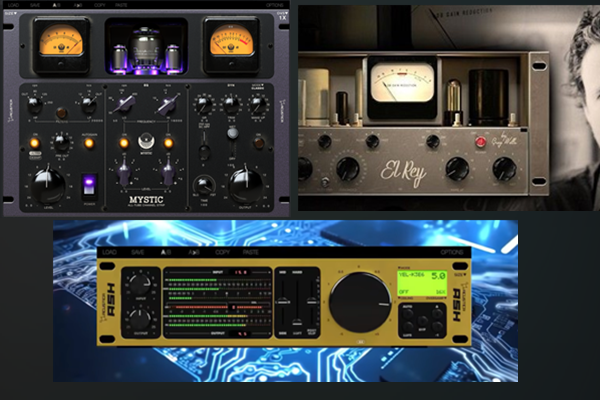Click SAVE in the Ash plugin menu

138,252
